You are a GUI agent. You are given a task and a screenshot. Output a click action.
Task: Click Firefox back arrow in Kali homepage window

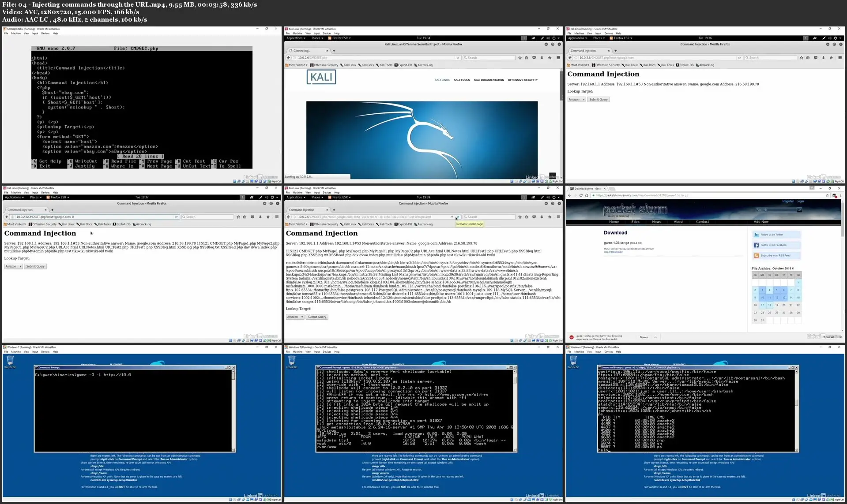tap(289, 58)
